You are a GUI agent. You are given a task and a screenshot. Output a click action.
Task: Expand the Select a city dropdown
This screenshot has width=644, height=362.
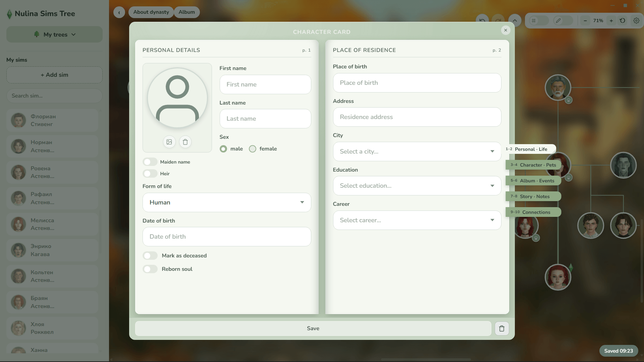pos(417,152)
